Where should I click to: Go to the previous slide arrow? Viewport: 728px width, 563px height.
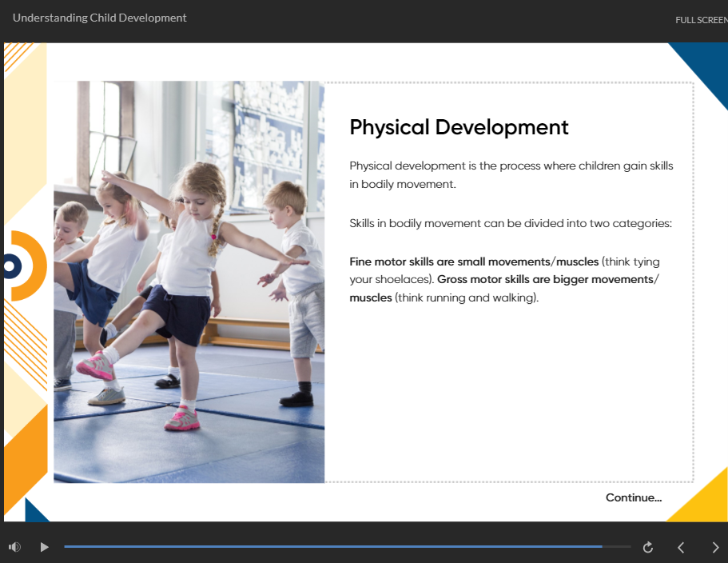pos(681,547)
